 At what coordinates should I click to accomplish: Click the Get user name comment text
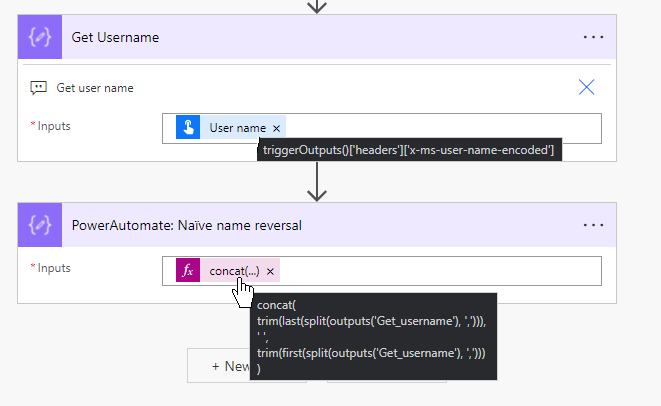tap(95, 88)
